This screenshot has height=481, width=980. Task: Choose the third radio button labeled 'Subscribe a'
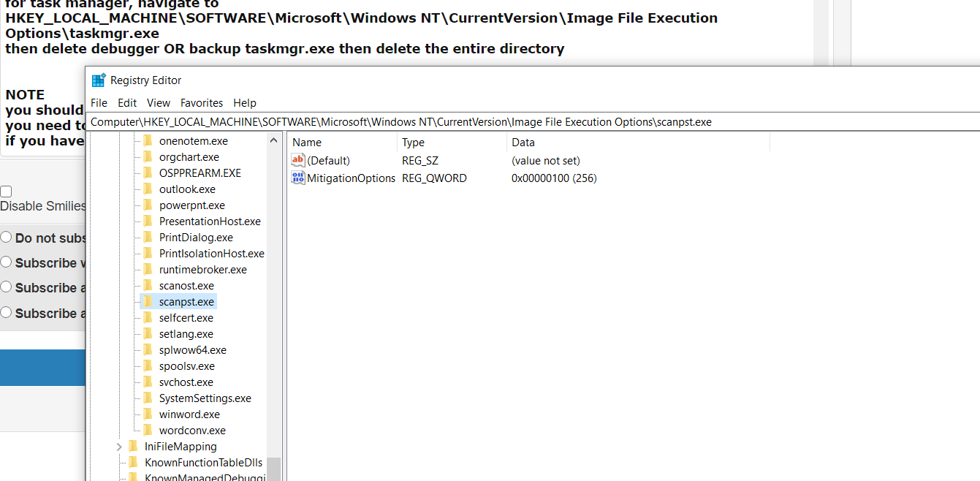(6, 287)
